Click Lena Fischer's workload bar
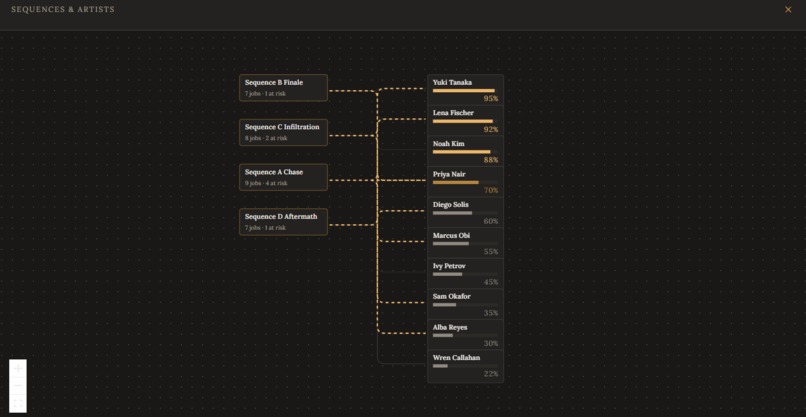 click(465, 121)
